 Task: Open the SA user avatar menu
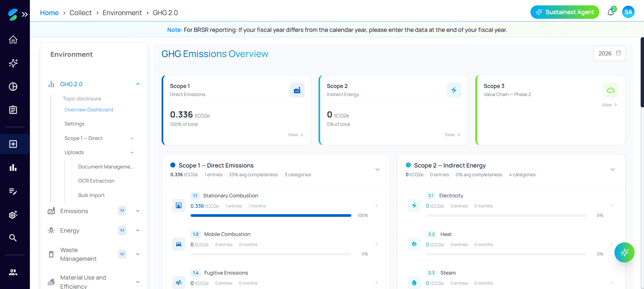pyautogui.click(x=628, y=12)
